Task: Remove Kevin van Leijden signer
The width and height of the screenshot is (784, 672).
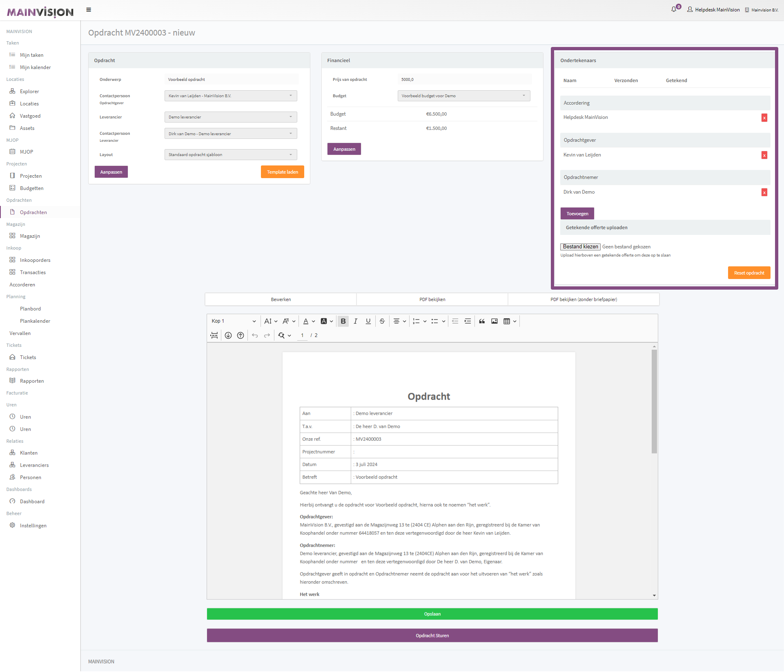Action: 764,155
